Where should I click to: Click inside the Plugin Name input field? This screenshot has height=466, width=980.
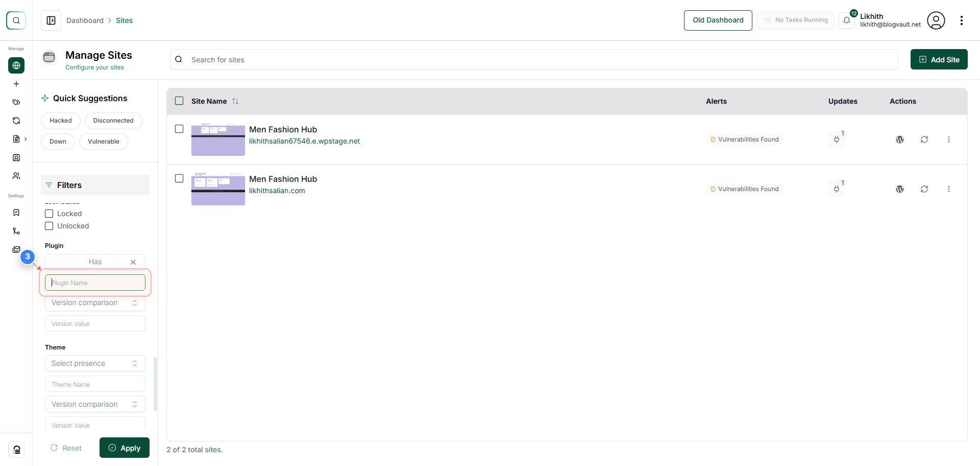click(x=94, y=283)
